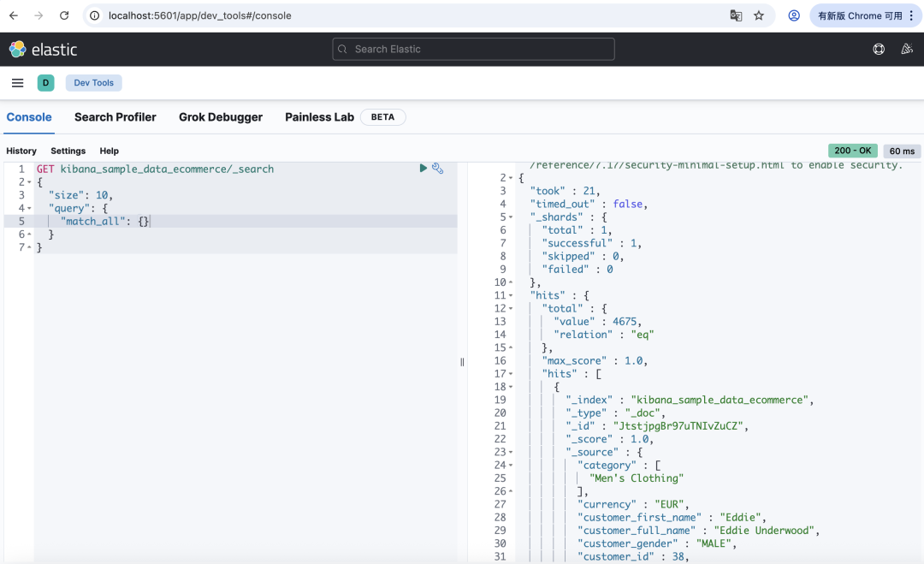The height and width of the screenshot is (564, 924).
Task: Click the "customer_first_name" : "Eddie" line
Action: coord(672,518)
